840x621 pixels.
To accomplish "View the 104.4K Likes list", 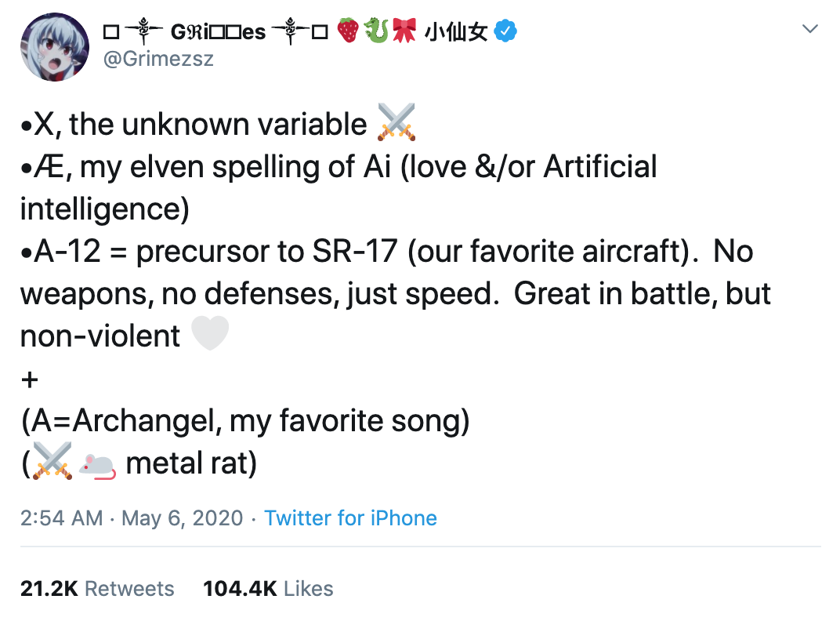I will (268, 589).
